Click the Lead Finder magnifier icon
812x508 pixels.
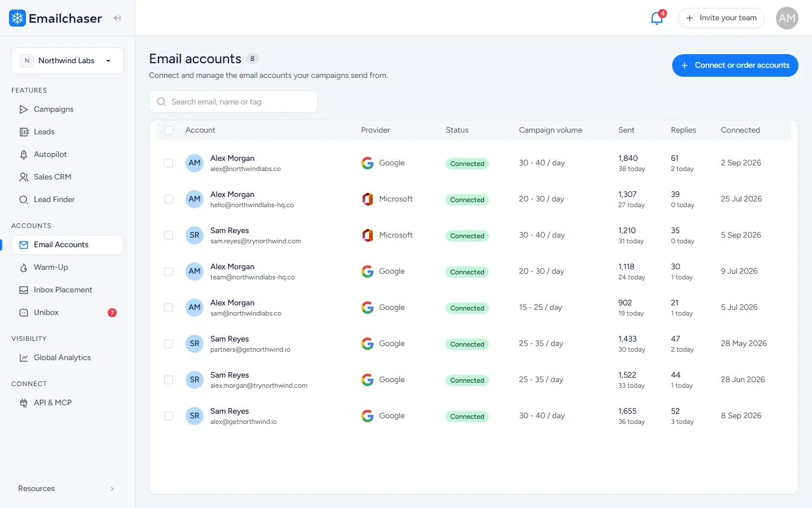coord(24,200)
